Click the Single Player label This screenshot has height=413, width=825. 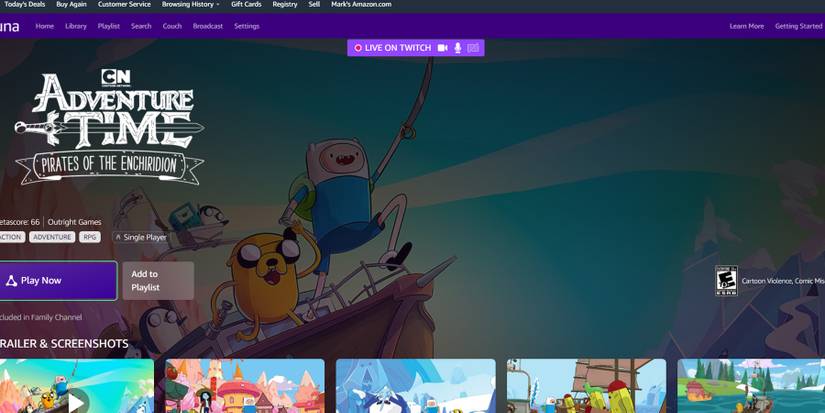coord(140,237)
